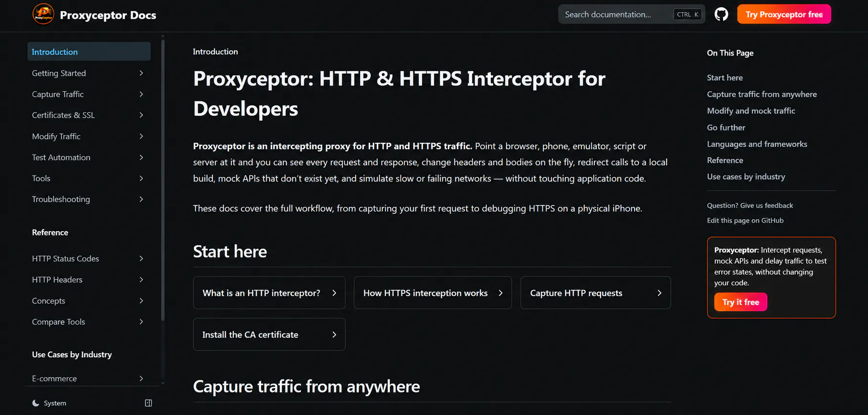Expand the Modify Traffic section
The image size is (868, 415).
(89, 136)
